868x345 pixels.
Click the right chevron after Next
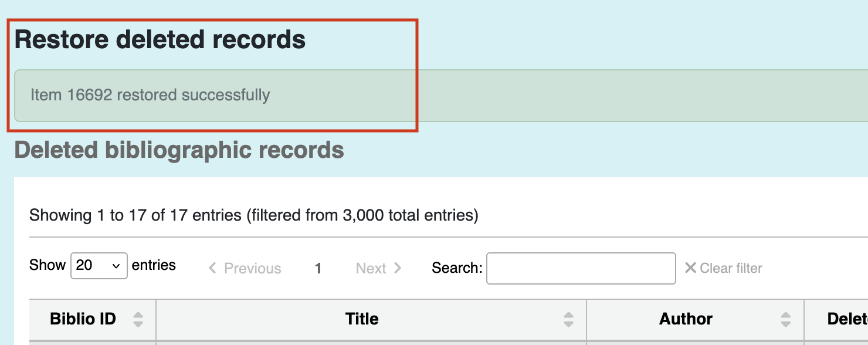398,268
